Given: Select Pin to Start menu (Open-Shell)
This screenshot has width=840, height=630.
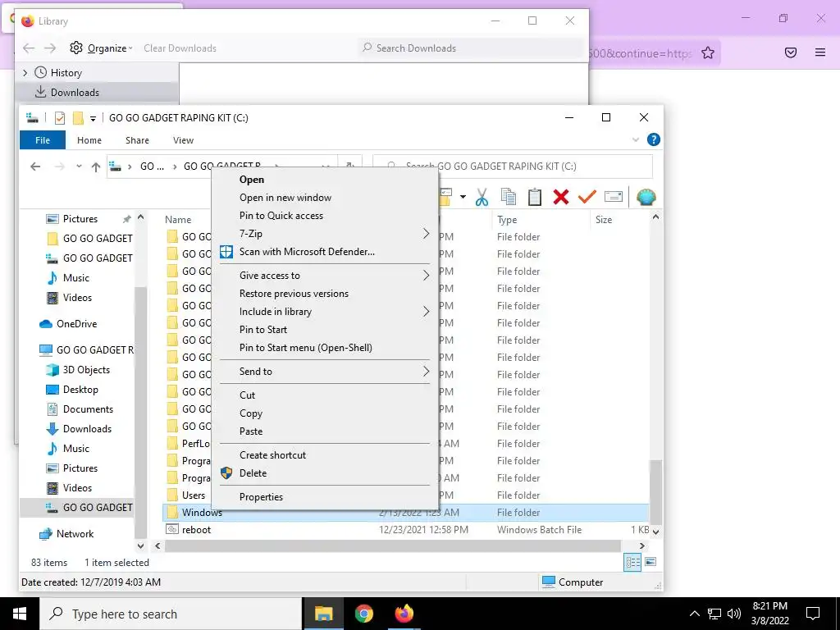Looking at the screenshot, I should pyautogui.click(x=325, y=348).
